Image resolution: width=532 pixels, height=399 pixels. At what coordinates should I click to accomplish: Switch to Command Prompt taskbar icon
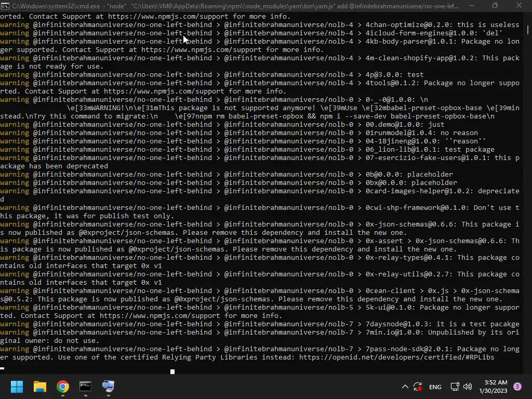coord(85,387)
